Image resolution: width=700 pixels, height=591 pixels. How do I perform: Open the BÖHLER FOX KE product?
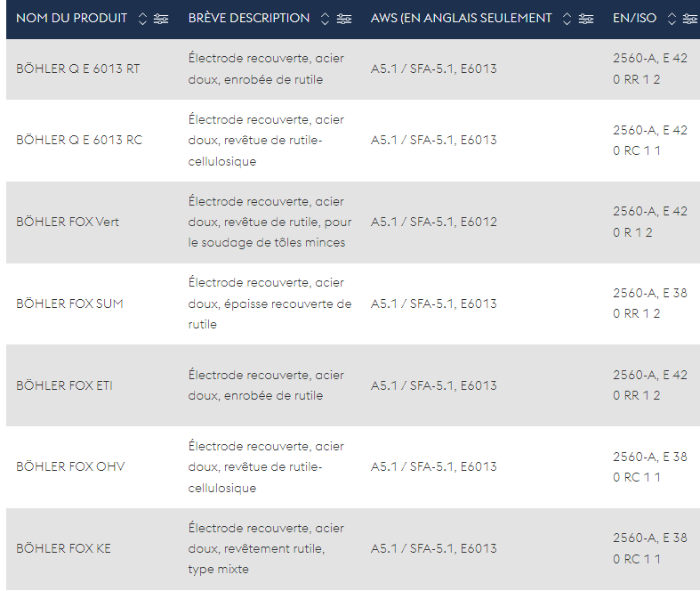click(x=63, y=548)
